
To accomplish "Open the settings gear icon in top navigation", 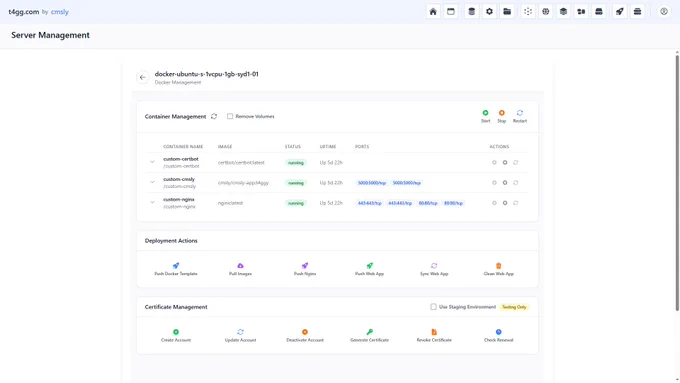I will pyautogui.click(x=489, y=12).
